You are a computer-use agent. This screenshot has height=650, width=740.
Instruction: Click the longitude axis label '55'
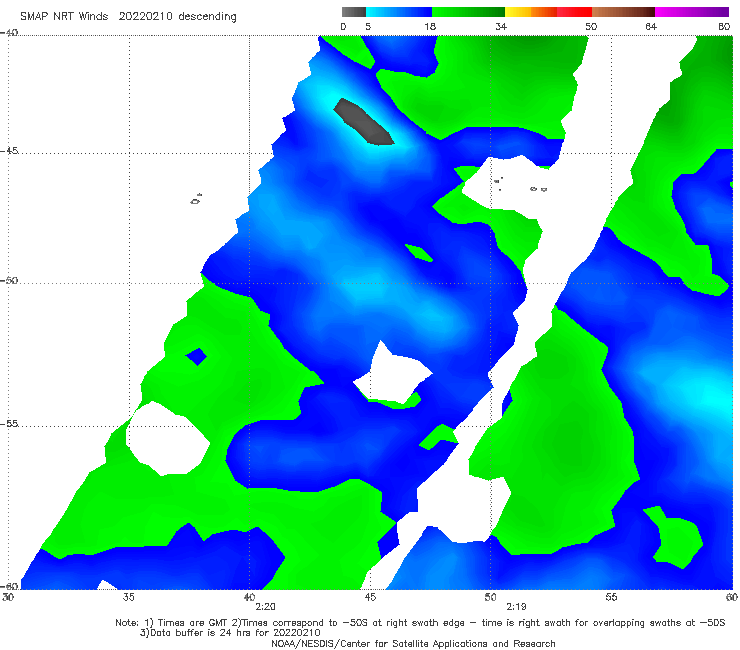click(x=611, y=597)
